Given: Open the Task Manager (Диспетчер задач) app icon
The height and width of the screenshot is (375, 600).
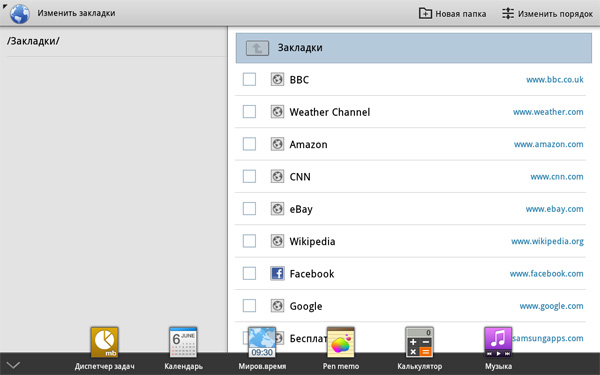Looking at the screenshot, I should 104,342.
